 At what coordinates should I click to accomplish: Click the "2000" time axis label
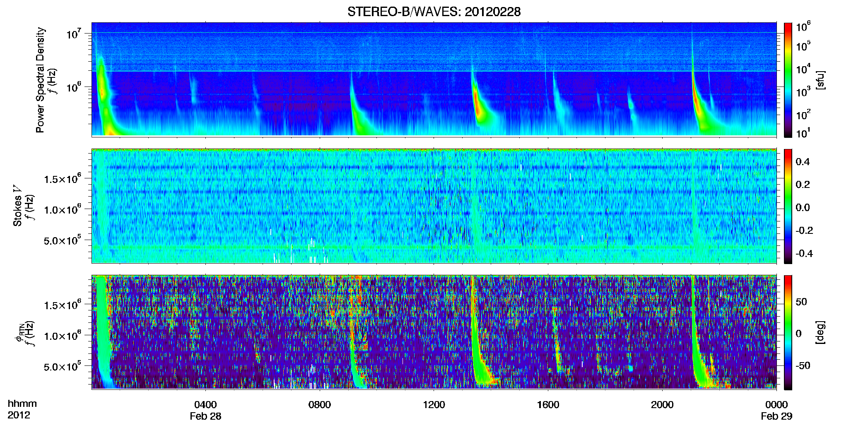pyautogui.click(x=662, y=405)
